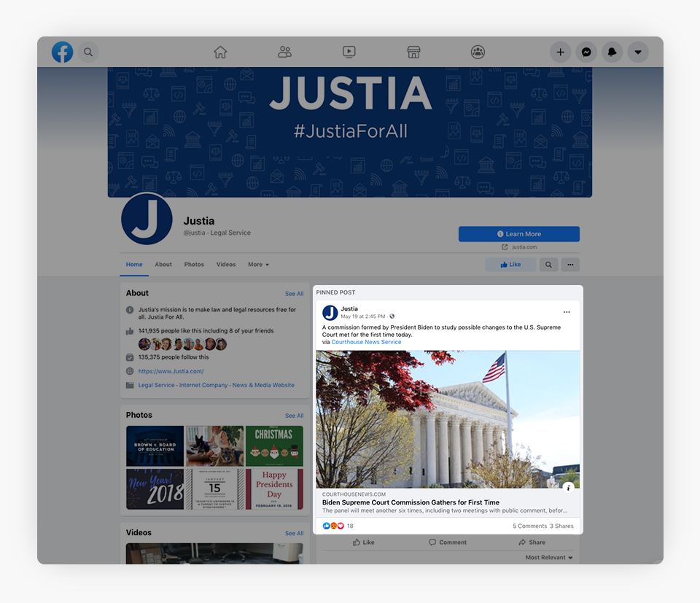Open the Friends icon in navigation
Image resolution: width=700 pixels, height=603 pixels.
[284, 52]
